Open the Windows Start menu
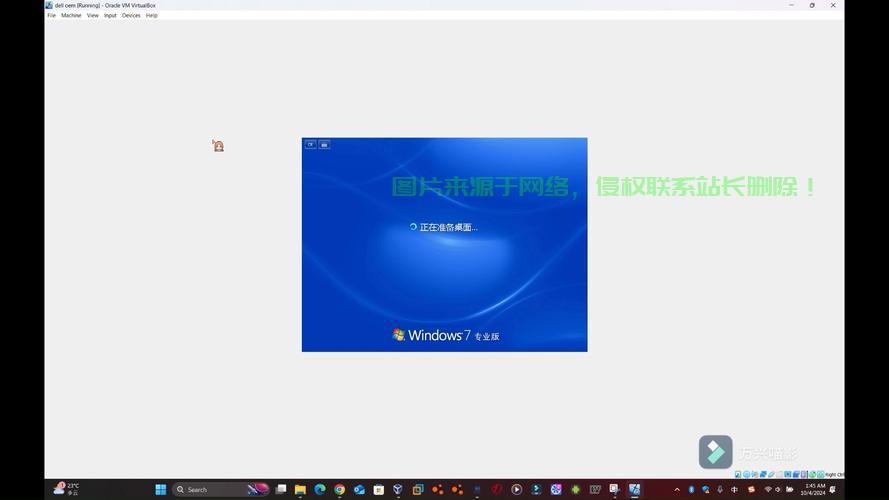889x500 pixels. (x=160, y=489)
